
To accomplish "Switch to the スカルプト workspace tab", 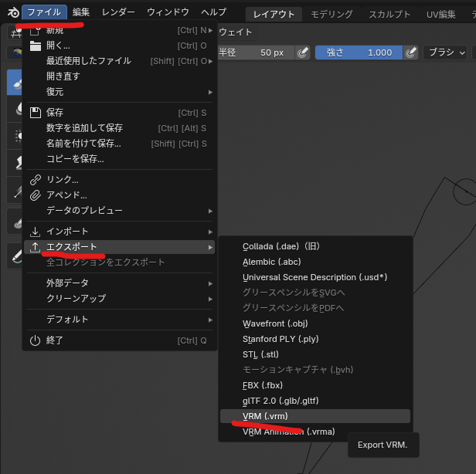I will point(389,14).
